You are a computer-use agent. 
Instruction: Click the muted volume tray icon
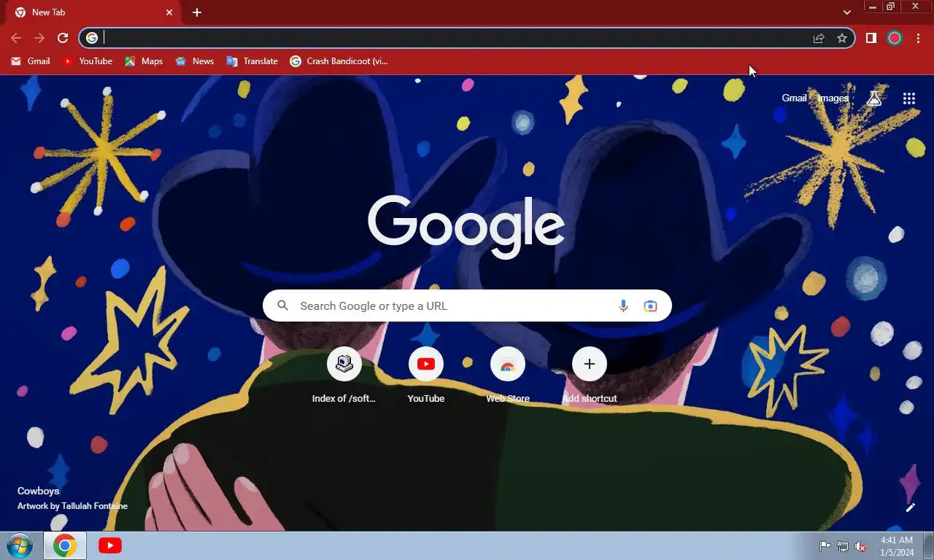coord(860,546)
